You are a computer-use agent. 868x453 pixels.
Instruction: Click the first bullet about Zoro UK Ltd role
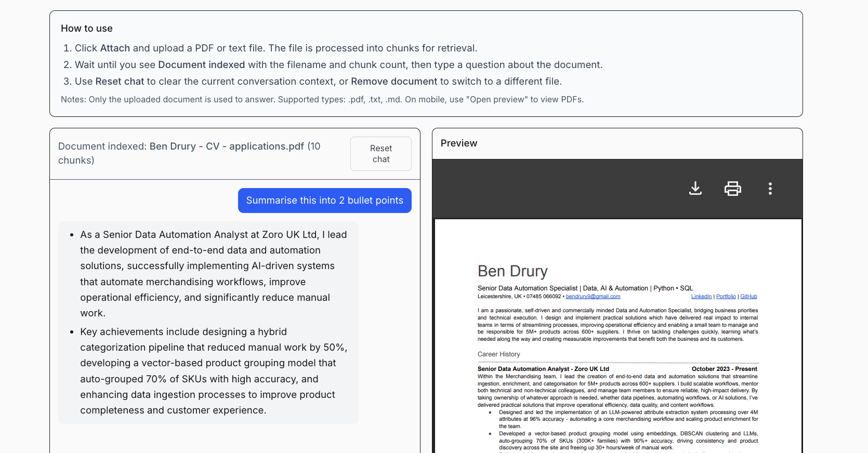(x=213, y=274)
